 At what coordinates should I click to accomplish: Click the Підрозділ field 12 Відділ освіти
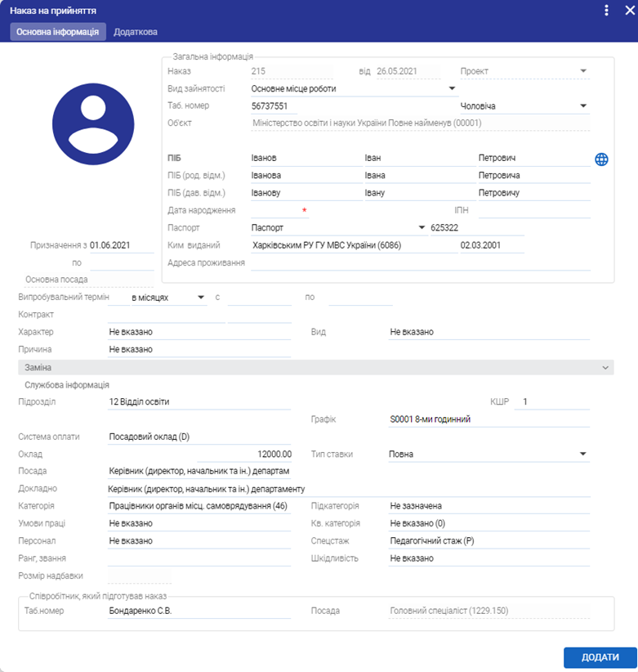coord(199,402)
